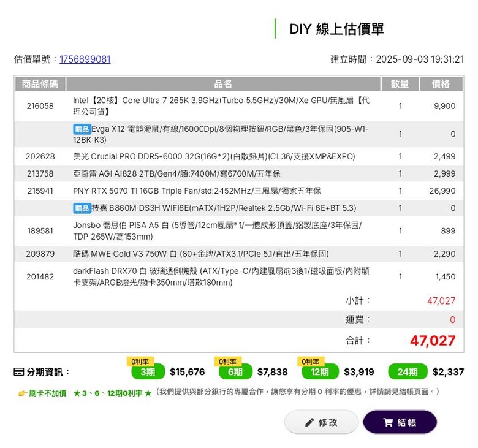Image resolution: width=478 pixels, height=448 pixels.
Task: Click the 商品條碼 column header
Action: (x=40, y=84)
